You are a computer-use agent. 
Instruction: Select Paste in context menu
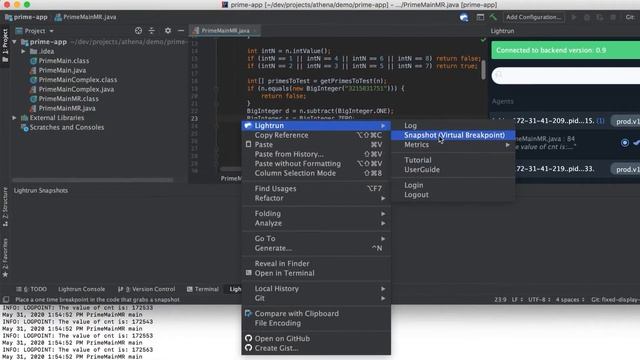tap(316, 145)
